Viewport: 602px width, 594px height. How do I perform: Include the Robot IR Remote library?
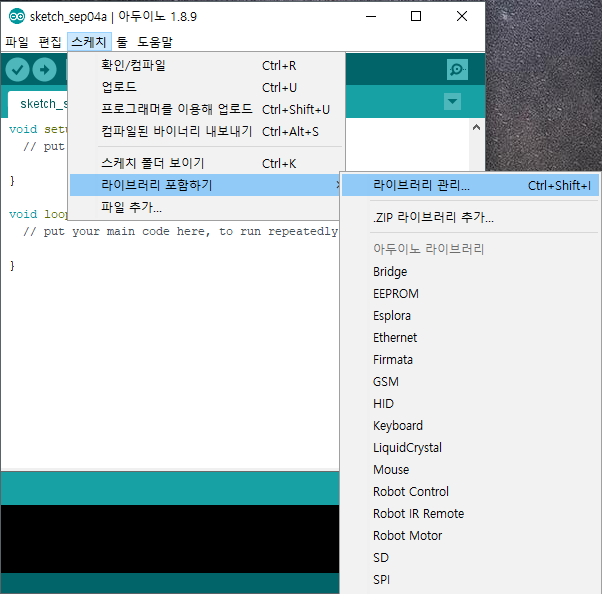pyautogui.click(x=470, y=514)
